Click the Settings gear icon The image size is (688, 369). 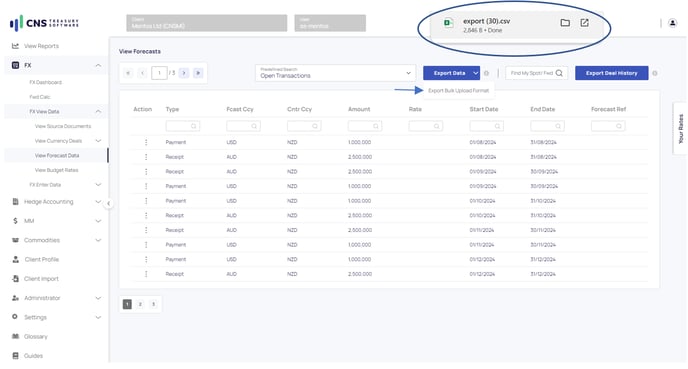[15, 317]
